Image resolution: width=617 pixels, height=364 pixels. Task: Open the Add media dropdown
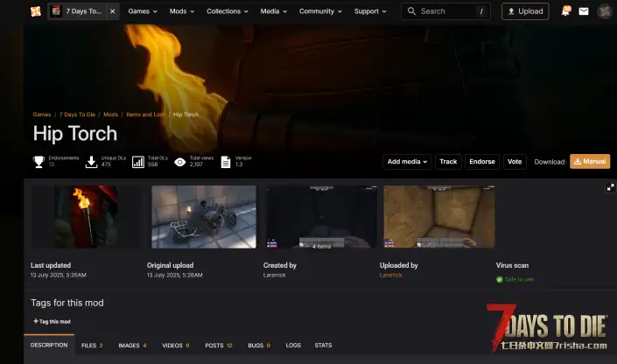407,162
